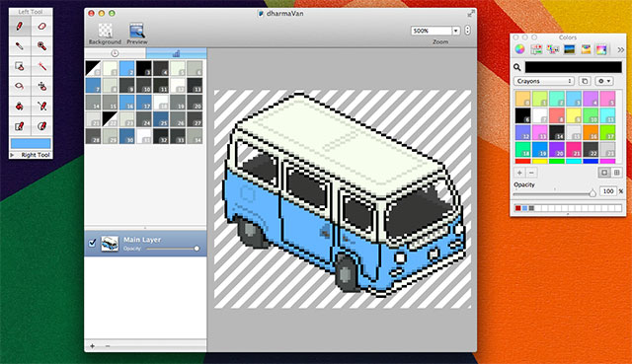
Task: Open the color sliders picker in Colors
Action: tap(536, 49)
